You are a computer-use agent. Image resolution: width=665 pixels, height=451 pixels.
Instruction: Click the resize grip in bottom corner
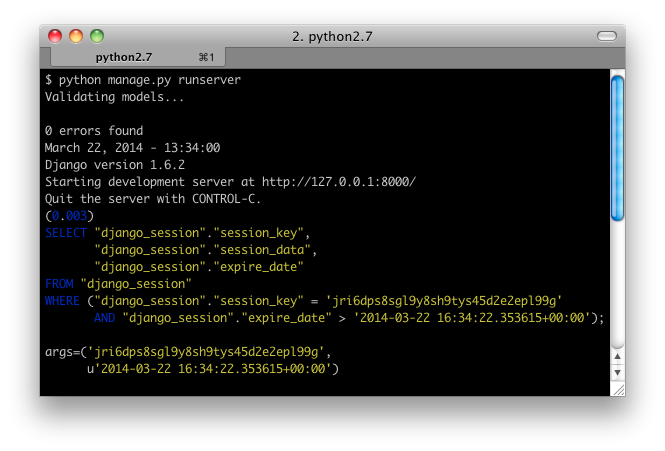point(618,389)
